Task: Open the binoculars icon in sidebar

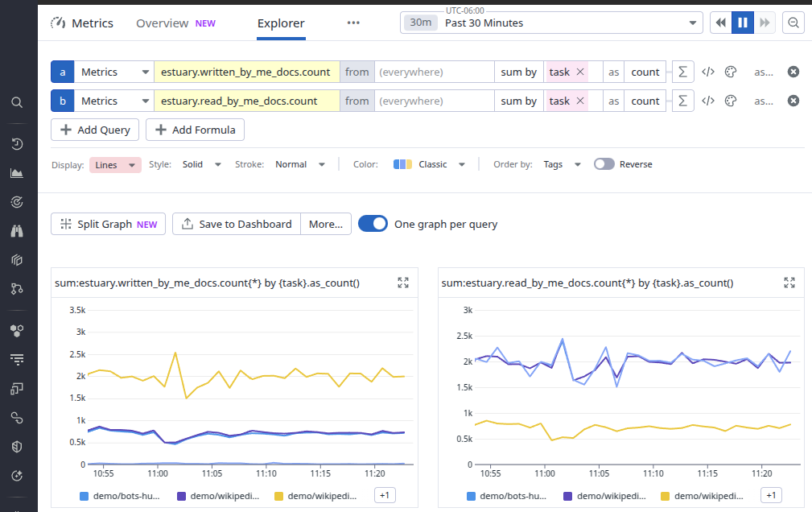Action: (x=17, y=231)
